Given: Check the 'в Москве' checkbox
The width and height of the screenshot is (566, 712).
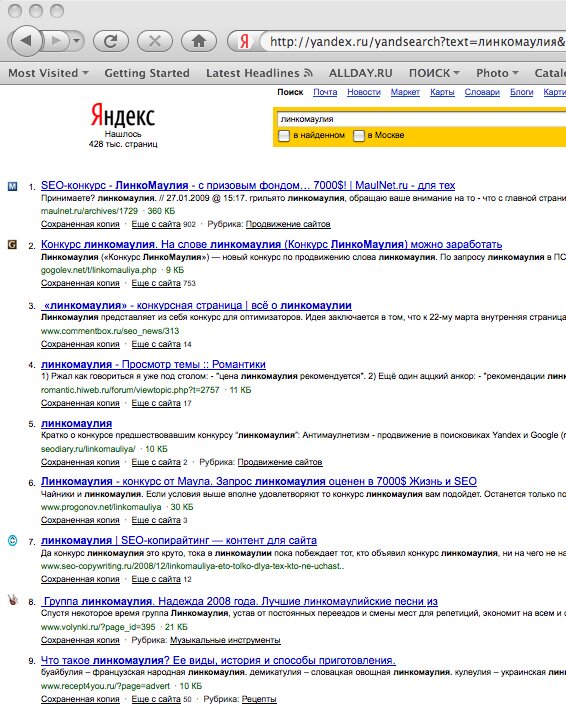Looking at the screenshot, I should 359,135.
